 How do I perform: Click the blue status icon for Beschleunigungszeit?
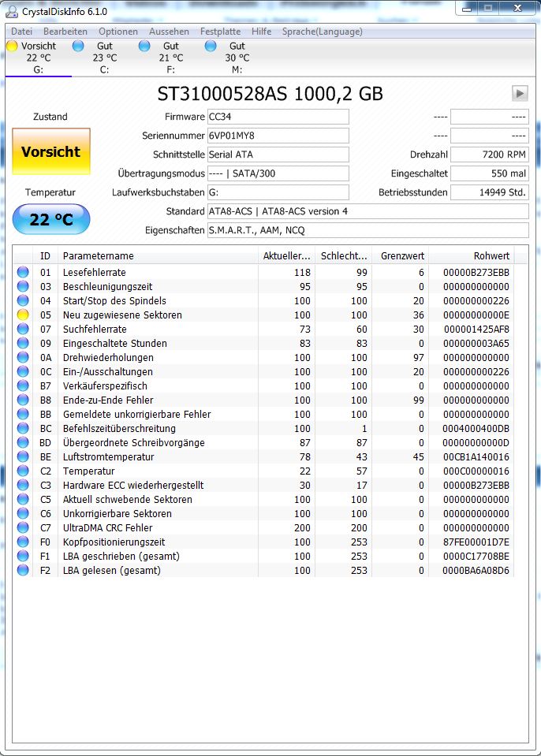pos(23,286)
